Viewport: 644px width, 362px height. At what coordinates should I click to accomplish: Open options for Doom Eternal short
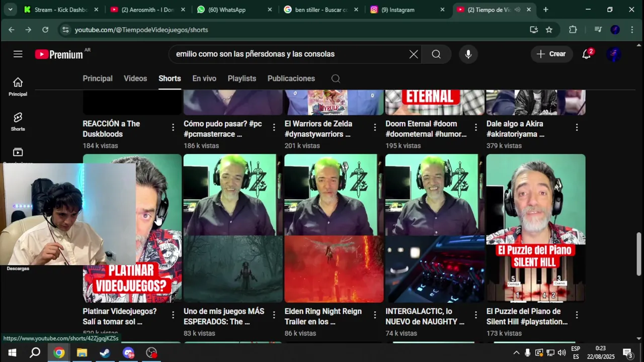click(x=476, y=127)
